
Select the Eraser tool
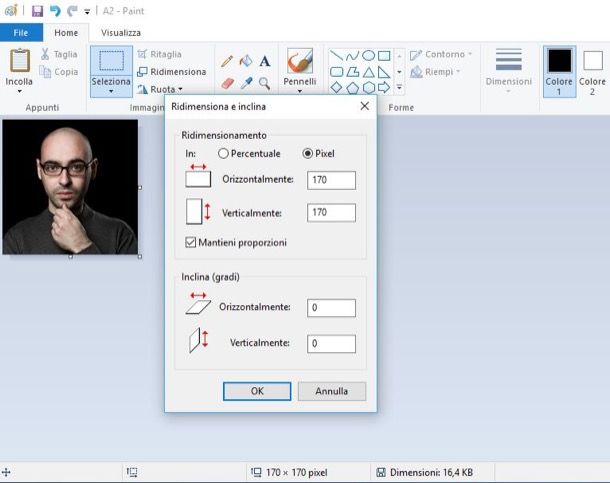click(227, 83)
